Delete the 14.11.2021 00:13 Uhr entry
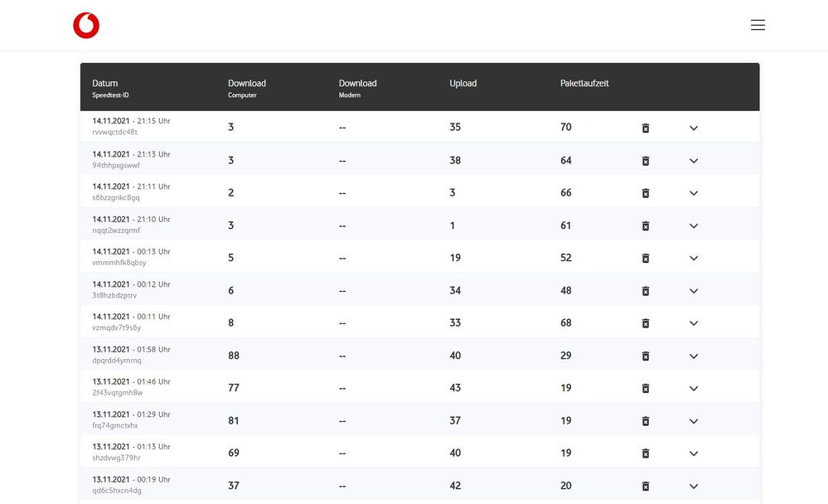This screenshot has height=504, width=828. click(646, 258)
